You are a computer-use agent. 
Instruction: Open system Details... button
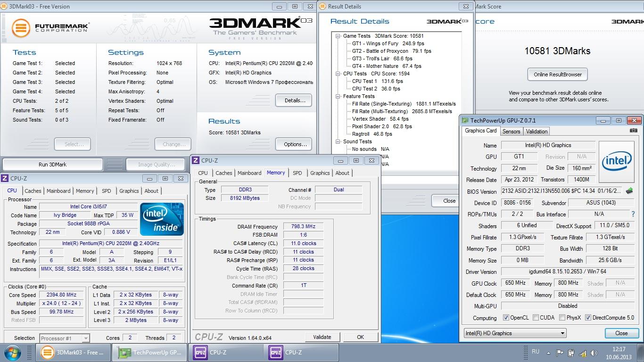(295, 100)
